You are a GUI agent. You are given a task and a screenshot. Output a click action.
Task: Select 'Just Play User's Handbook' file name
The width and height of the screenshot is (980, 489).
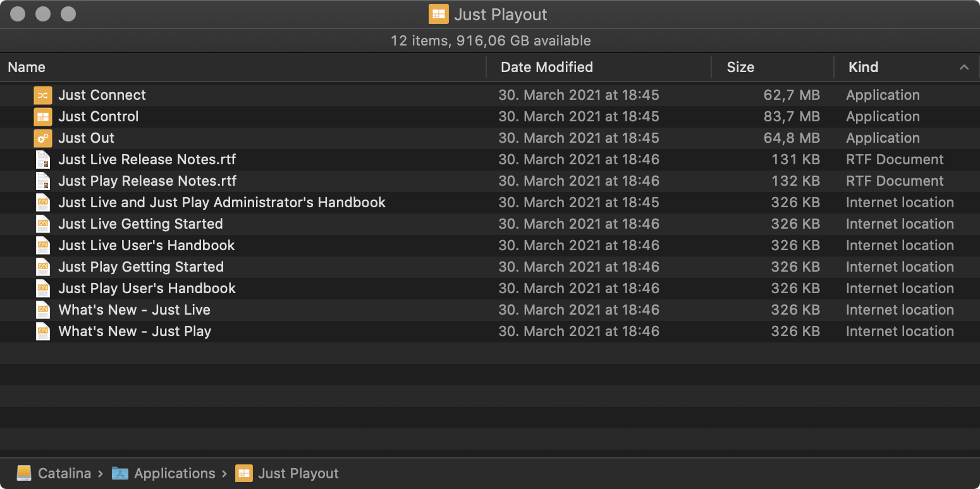click(x=147, y=288)
